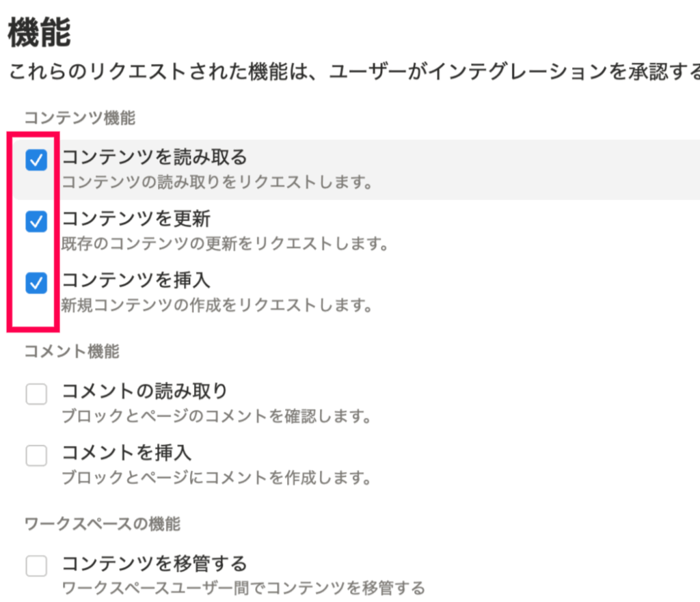Click description ブロックとページのコメントを確認します
The image size is (700, 602).
coord(216,415)
